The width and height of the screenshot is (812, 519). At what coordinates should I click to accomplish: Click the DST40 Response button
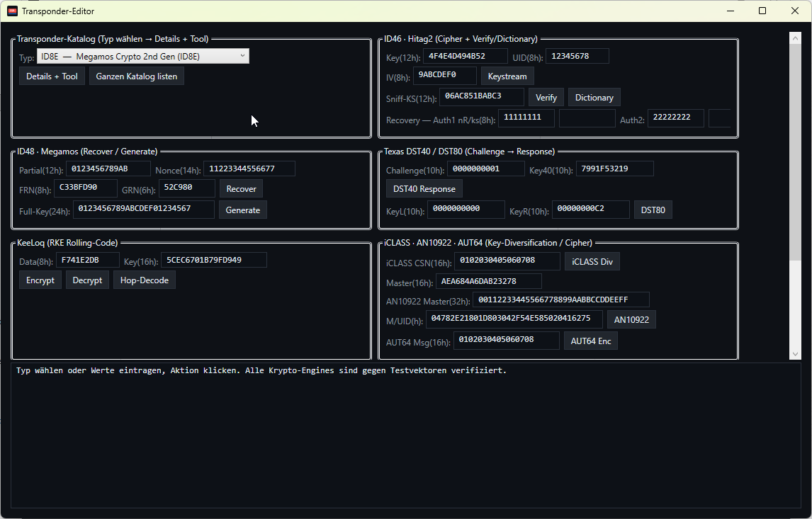coord(424,189)
